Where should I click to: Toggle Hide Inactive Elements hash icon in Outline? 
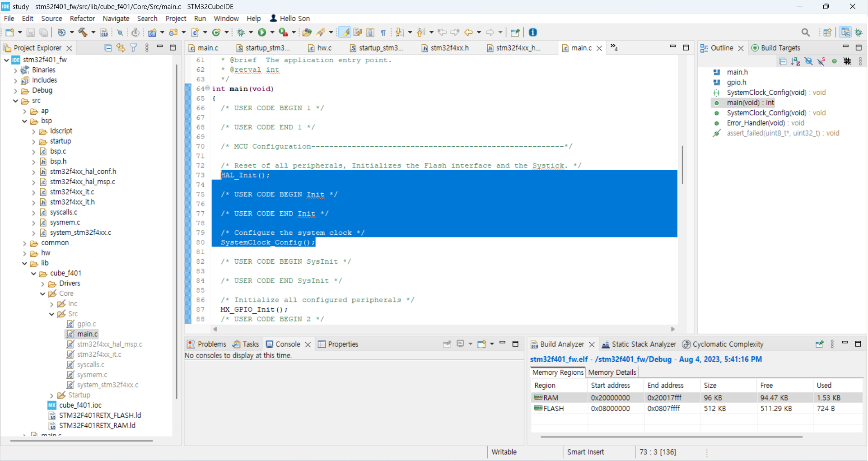pyautogui.click(x=847, y=61)
